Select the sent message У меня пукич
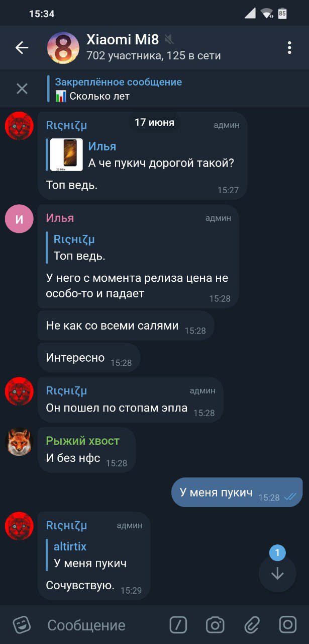The image size is (309, 644). (237, 492)
